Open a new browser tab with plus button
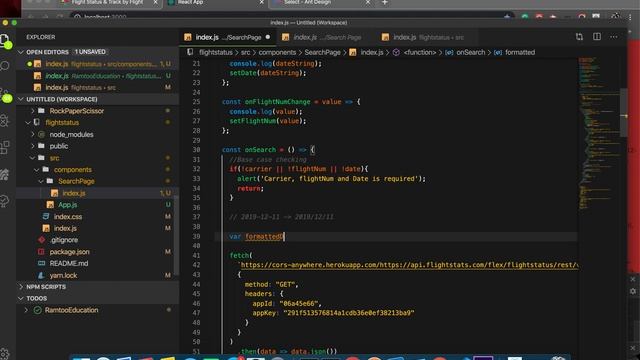640x360 pixels. [384, 3]
